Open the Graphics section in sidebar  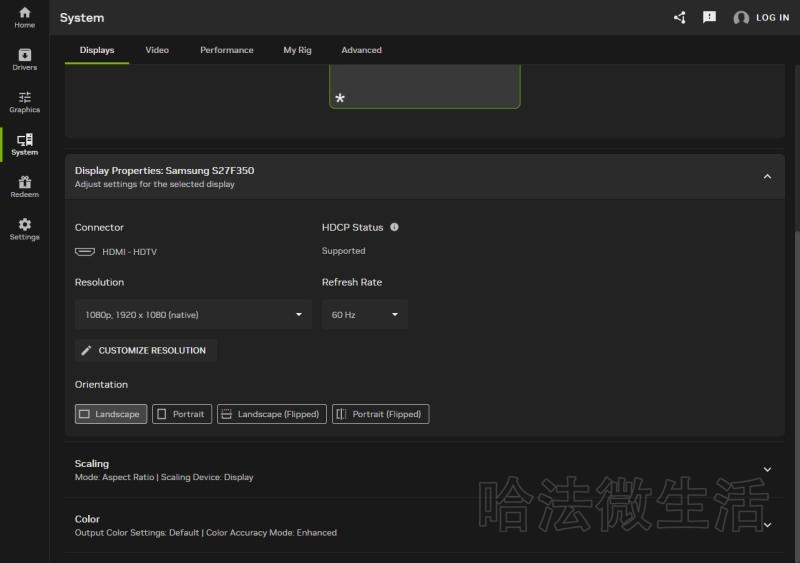24,102
